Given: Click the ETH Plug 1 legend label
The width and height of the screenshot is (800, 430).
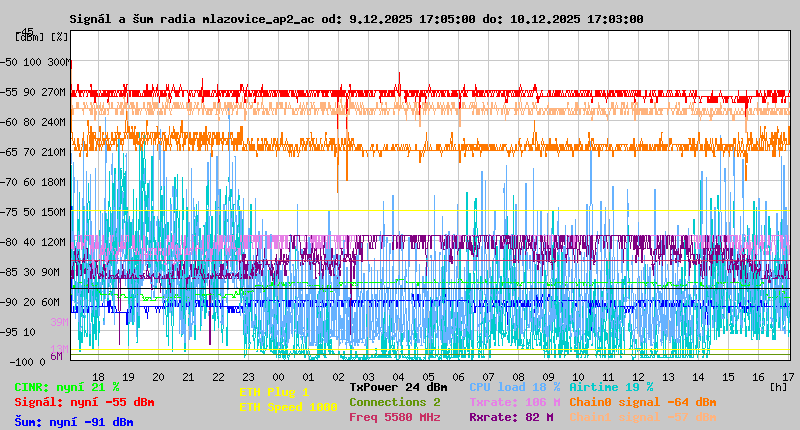Looking at the screenshot, I should coord(274,392).
